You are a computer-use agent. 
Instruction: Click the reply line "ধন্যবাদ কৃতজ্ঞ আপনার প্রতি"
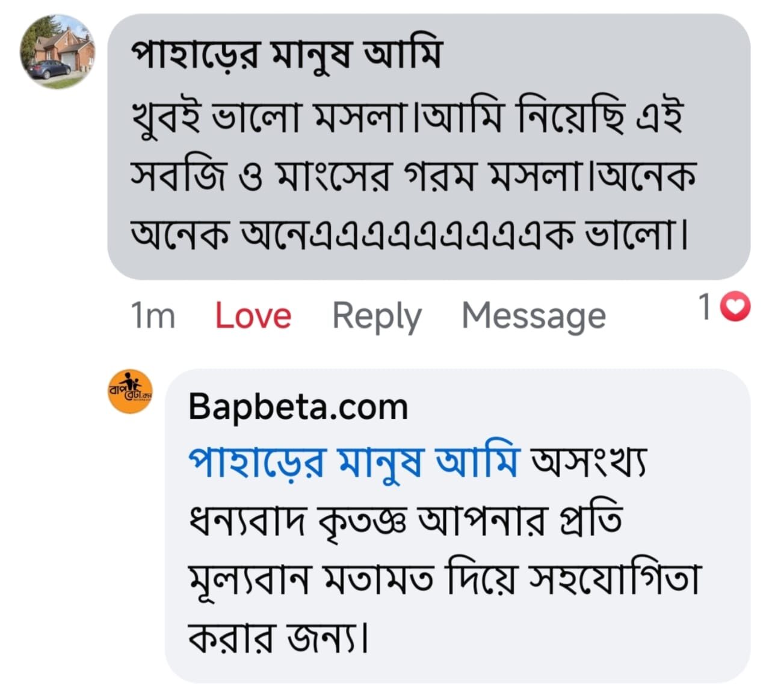click(x=404, y=520)
